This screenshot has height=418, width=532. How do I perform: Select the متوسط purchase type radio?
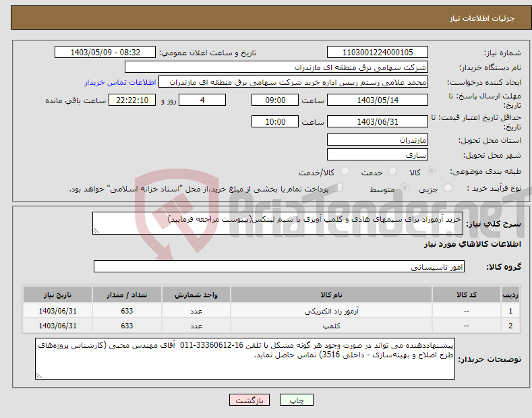[405, 188]
